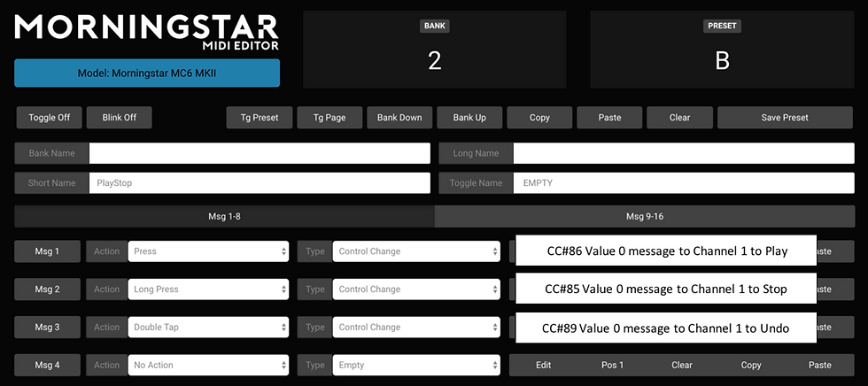
Task: Focus the Bank Name input field
Action: point(260,153)
